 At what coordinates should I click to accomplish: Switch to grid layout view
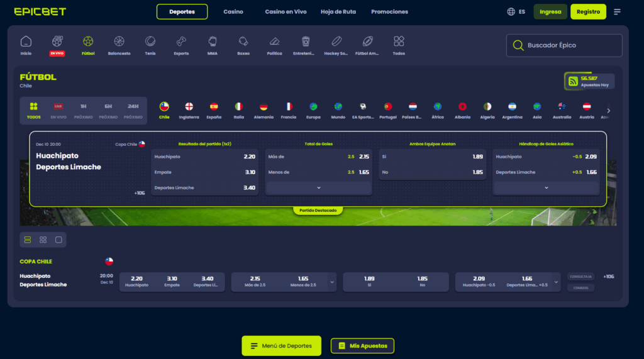point(43,240)
